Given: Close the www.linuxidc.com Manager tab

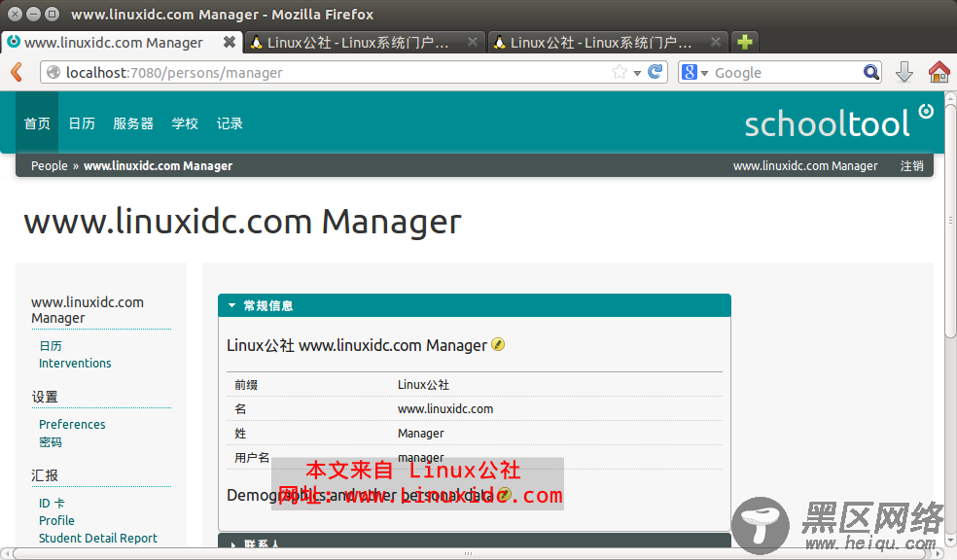Looking at the screenshot, I should click(x=230, y=42).
